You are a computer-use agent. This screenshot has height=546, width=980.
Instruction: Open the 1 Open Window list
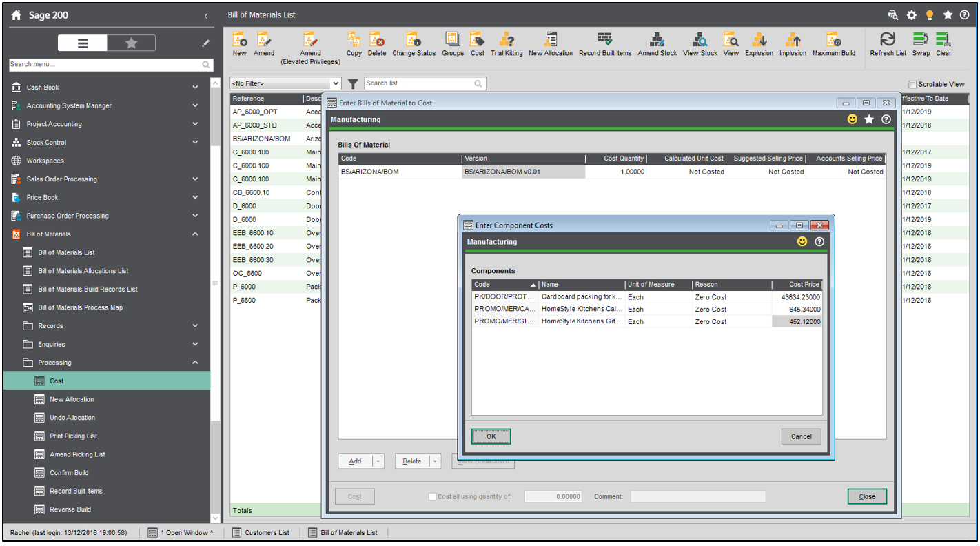(x=180, y=533)
